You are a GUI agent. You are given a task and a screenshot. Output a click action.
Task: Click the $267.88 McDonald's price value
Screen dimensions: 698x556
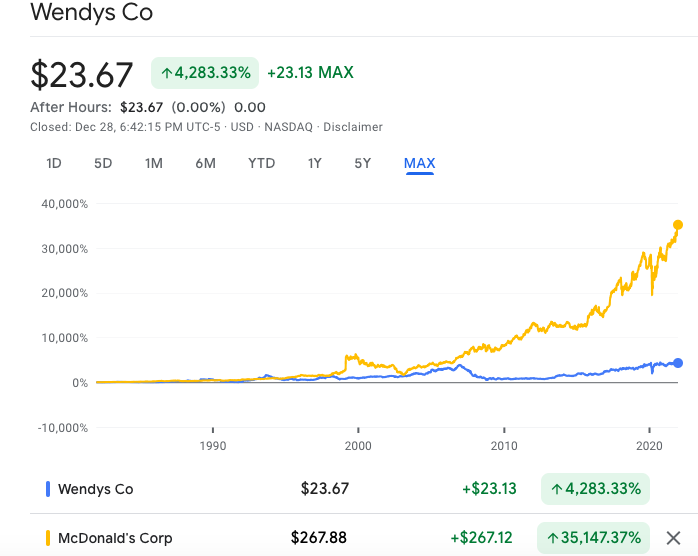(319, 538)
